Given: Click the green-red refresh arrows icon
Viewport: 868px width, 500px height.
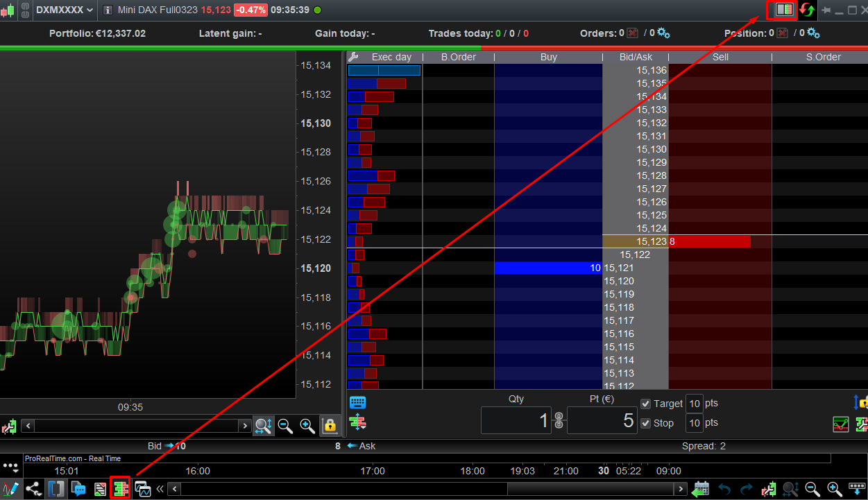Looking at the screenshot, I should coord(806,10).
